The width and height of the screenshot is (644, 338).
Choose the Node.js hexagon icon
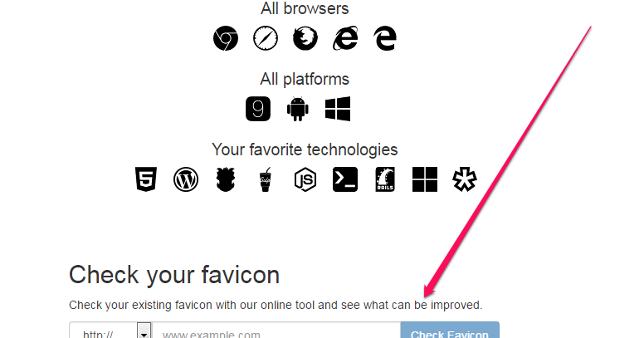point(305,179)
